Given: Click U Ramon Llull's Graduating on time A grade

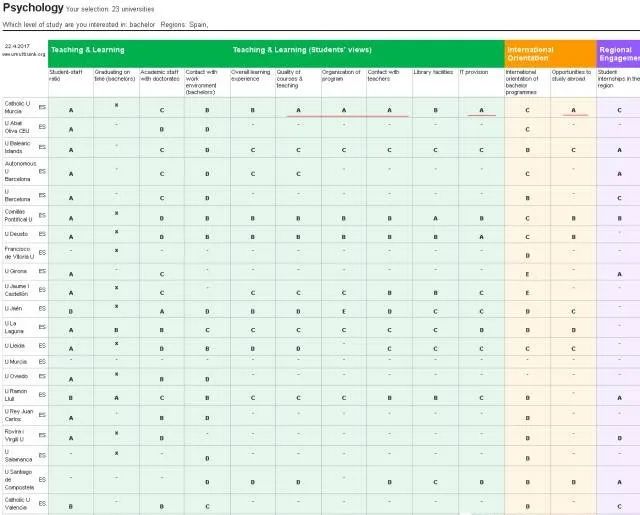Looking at the screenshot, I should pos(116,397).
